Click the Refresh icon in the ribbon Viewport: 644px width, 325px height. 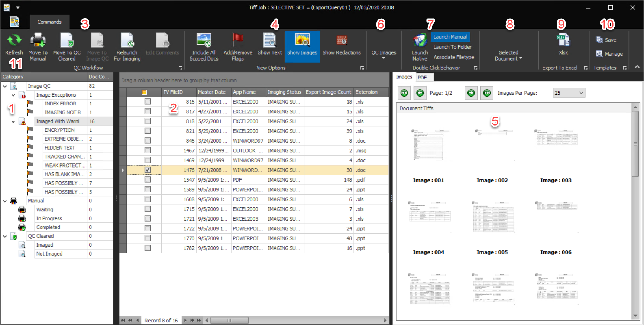[14, 40]
